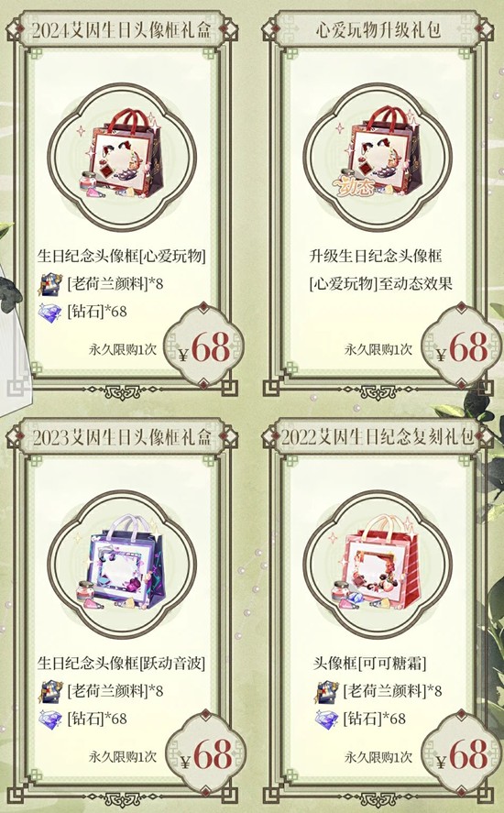Select the 2022艾因生日纪念复刻礼包 title
The height and width of the screenshot is (813, 504).
[x=378, y=437]
